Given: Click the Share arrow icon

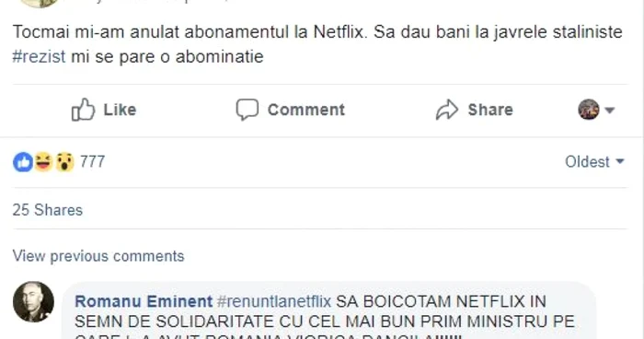Looking at the screenshot, I should (447, 110).
